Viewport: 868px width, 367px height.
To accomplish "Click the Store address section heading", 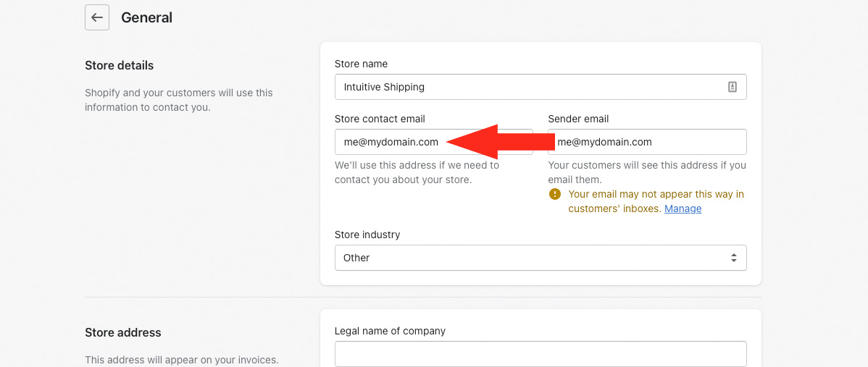I will coord(123,332).
